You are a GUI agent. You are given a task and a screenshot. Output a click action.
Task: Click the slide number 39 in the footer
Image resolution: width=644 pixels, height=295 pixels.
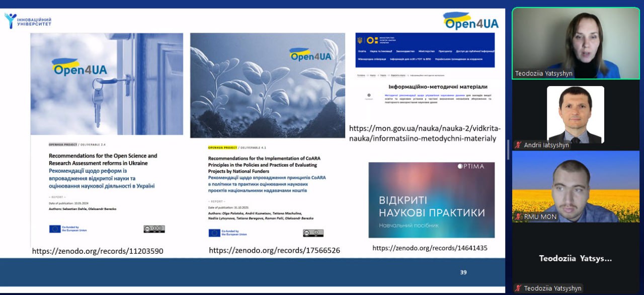point(463,272)
